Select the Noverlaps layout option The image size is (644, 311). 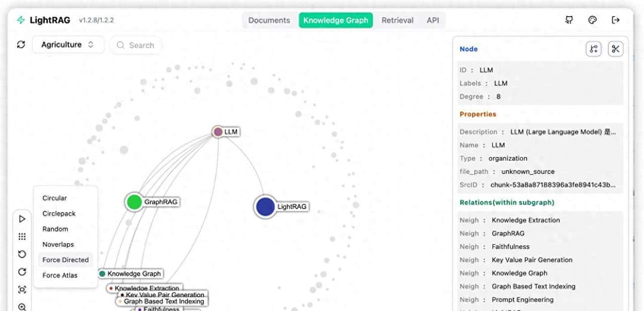point(65,245)
